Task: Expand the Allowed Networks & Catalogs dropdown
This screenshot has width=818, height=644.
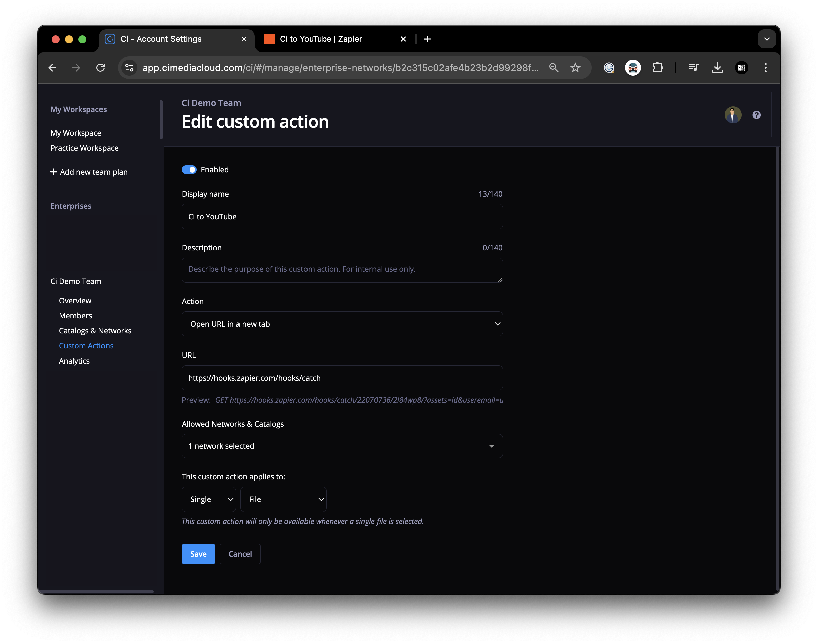Action: pyautogui.click(x=342, y=446)
